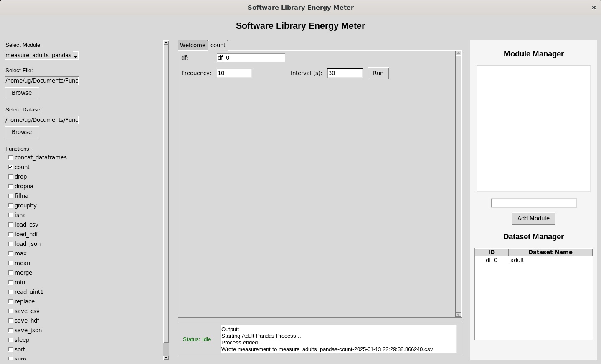Viewport: 601px width, 364px height.
Task: Select the mean function checkbox
Action: pyautogui.click(x=10, y=263)
